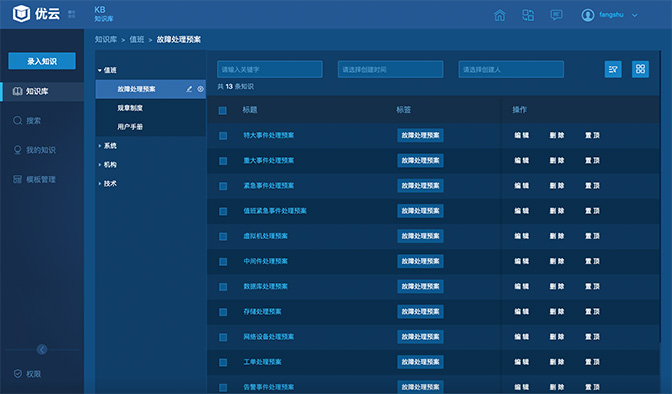Open the creator selection field
The height and width of the screenshot is (394, 672).
coord(511,69)
